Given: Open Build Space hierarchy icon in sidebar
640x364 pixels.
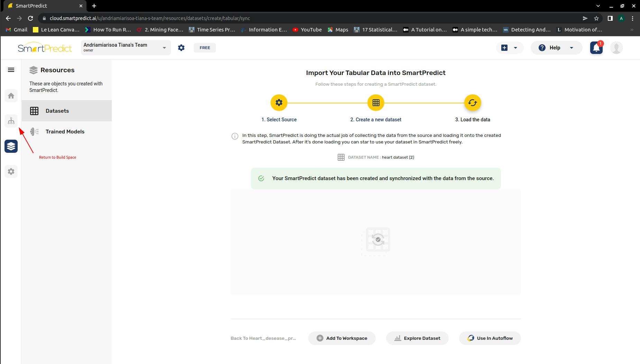Looking at the screenshot, I should pos(11,121).
